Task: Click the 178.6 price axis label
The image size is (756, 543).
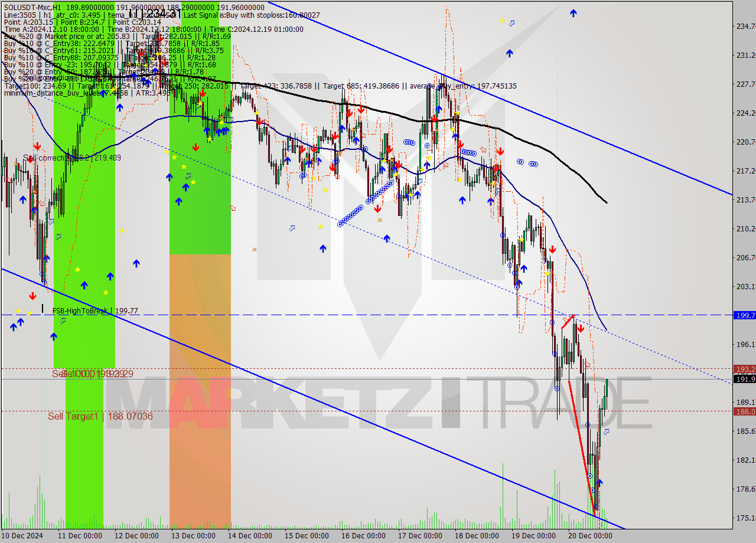Action: click(745, 489)
